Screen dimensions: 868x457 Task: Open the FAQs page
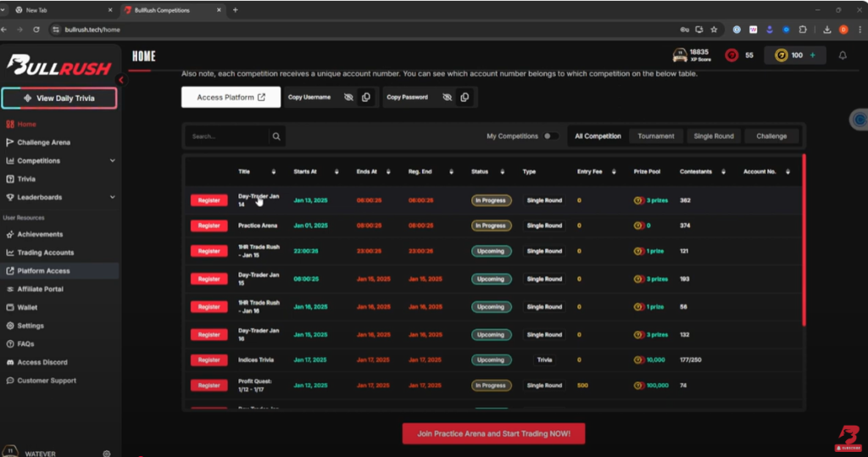[x=25, y=344]
